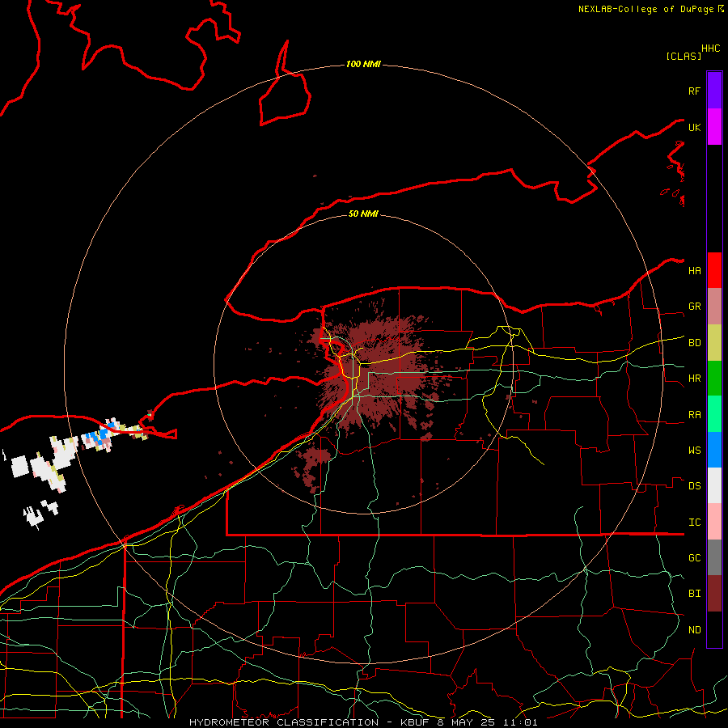The width and height of the screenshot is (728, 728).
Task: Click the Hydrometeor Classification KBUF title caption
Action: point(363,722)
